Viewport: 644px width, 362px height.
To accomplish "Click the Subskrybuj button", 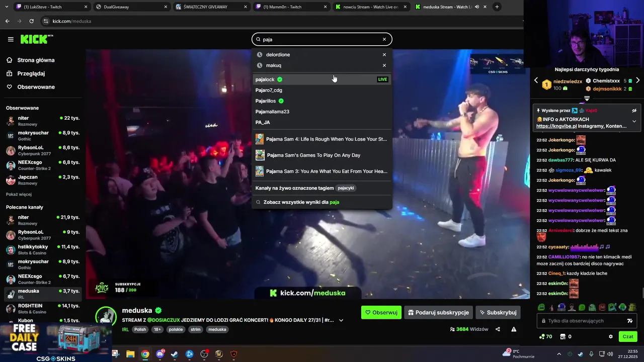I will click(x=498, y=312).
